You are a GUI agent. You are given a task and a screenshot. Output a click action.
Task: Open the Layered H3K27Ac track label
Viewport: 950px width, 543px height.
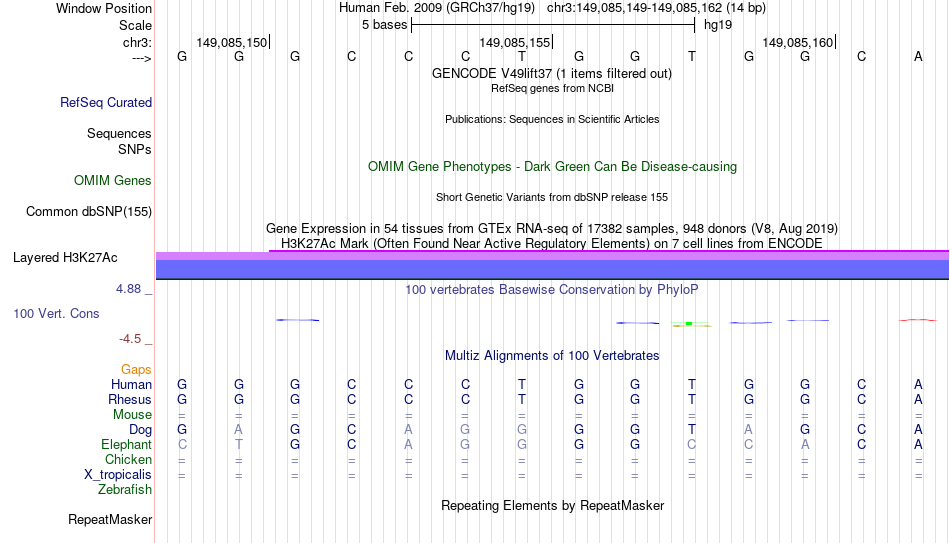tap(65, 258)
